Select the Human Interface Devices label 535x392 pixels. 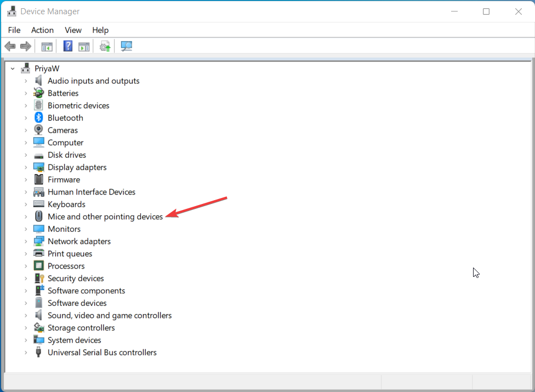92,192
